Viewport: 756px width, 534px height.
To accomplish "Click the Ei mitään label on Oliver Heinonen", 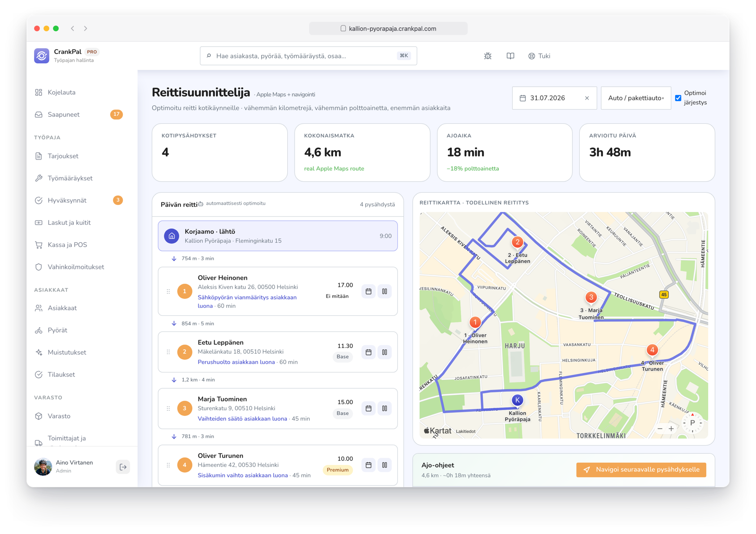I will point(337,297).
